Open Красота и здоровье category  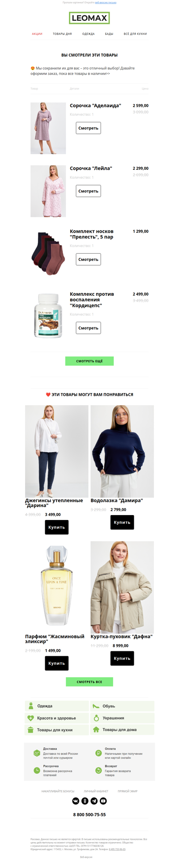(x=57, y=718)
